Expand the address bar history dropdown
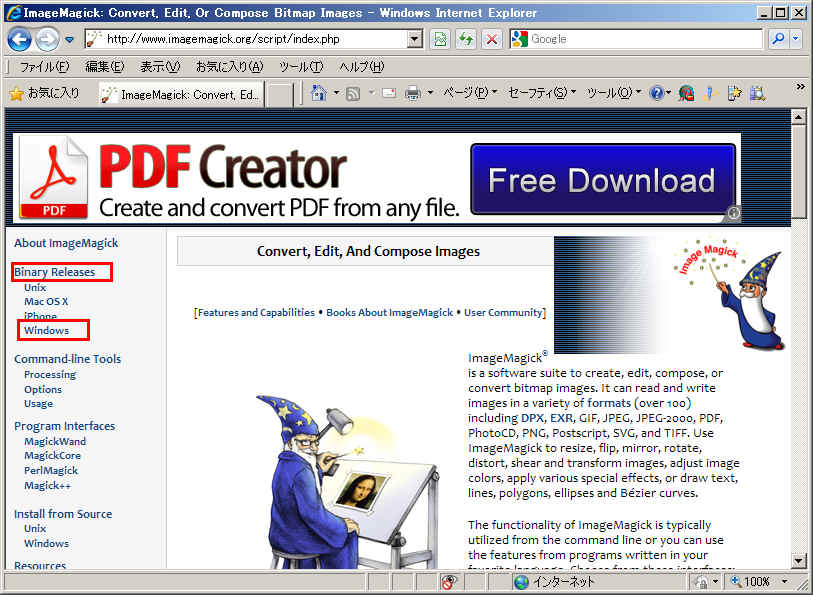Image resolution: width=813 pixels, height=595 pixels. coord(415,39)
